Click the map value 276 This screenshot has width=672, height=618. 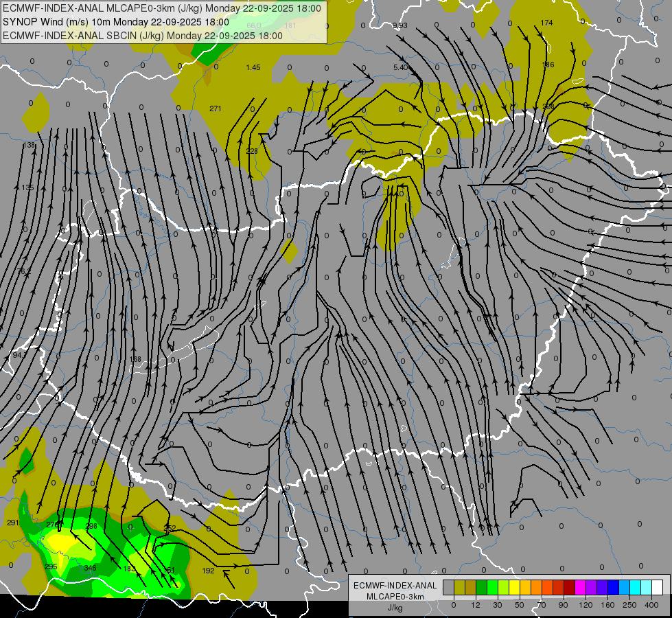coord(53,525)
